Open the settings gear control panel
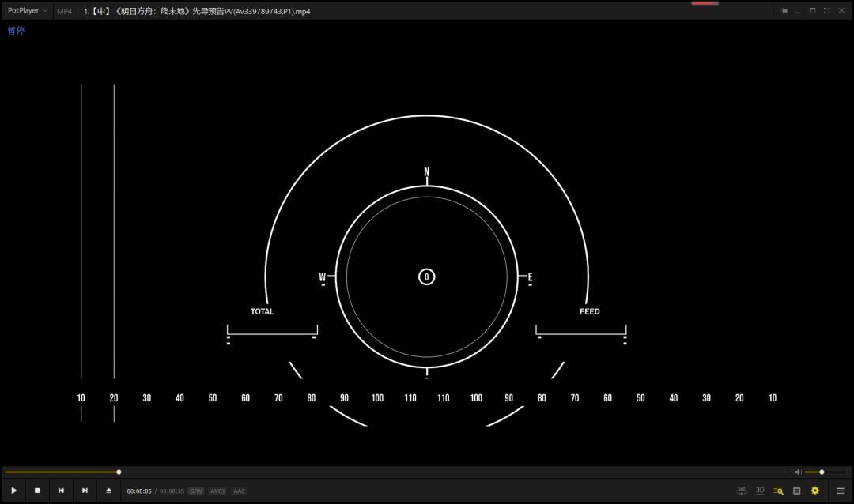This screenshot has width=854, height=504. pyautogui.click(x=814, y=491)
